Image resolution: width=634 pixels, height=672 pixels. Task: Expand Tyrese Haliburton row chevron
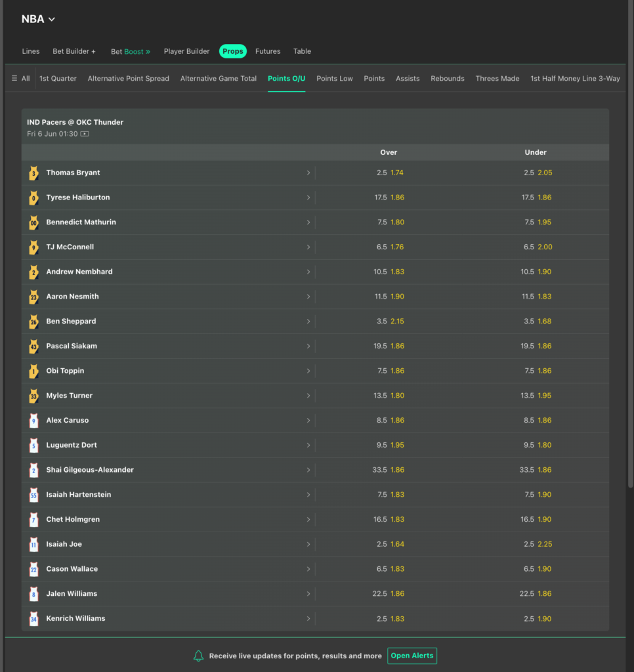(308, 198)
